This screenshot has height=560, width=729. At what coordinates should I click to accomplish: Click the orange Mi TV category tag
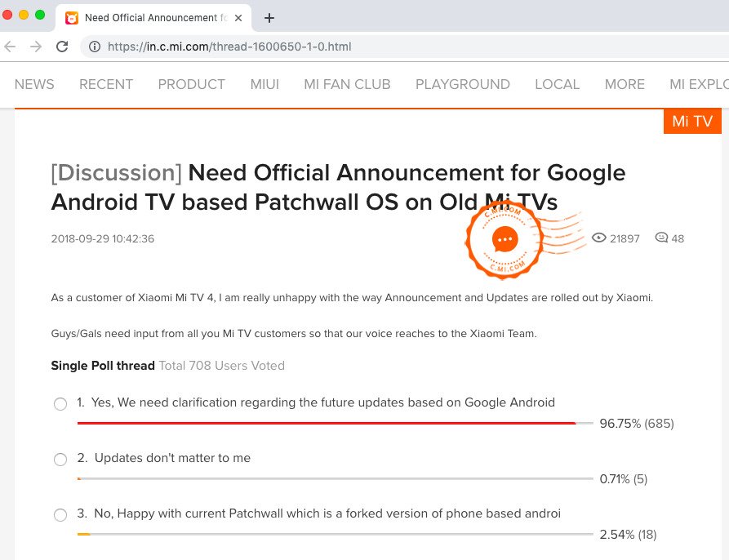(692, 122)
